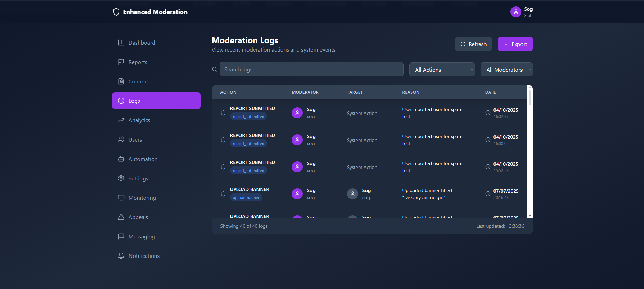The height and width of the screenshot is (289, 644).
Task: Click the Settings gear icon
Action: tap(121, 178)
